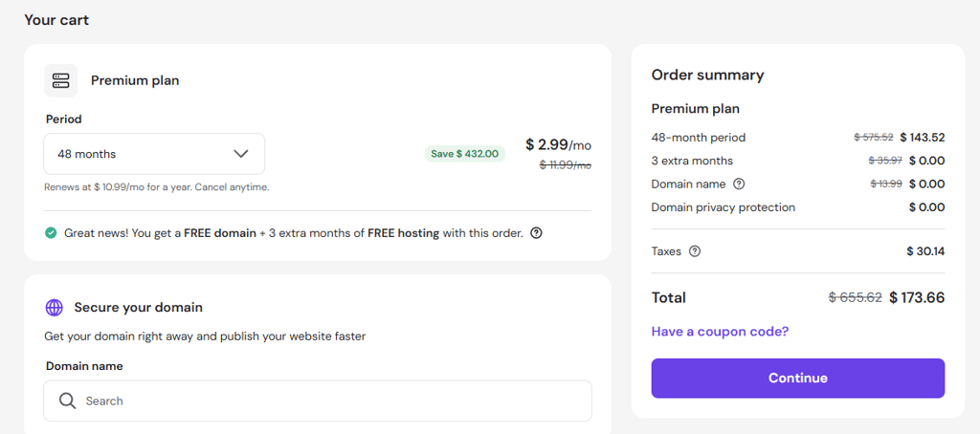This screenshot has height=434, width=980.
Task: Click the struck-through $ 655.62 total
Action: [855, 297]
